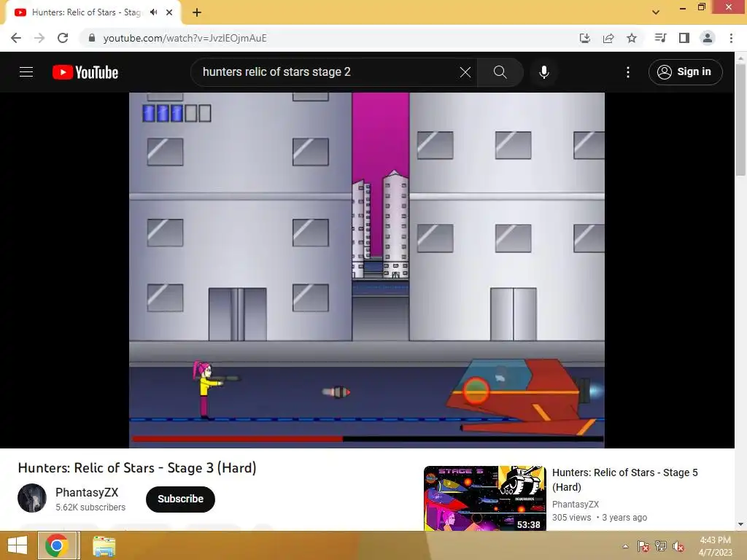This screenshot has width=747, height=560.
Task: Open media controls icon in Chrome toolbar
Action: [x=660, y=38]
